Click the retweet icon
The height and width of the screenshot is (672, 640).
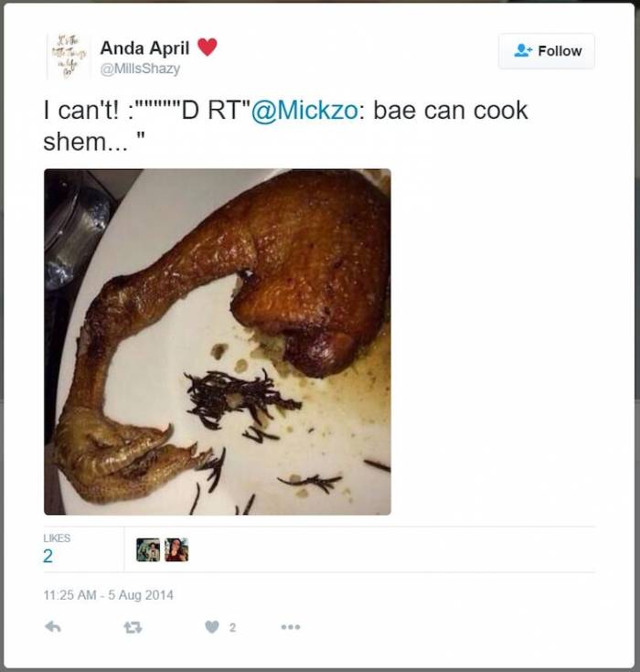click(133, 627)
